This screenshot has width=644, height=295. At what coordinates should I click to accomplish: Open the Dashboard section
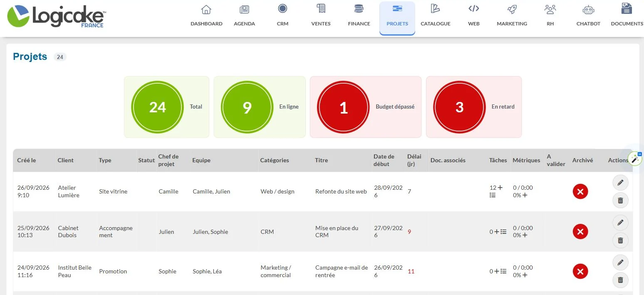(206, 16)
